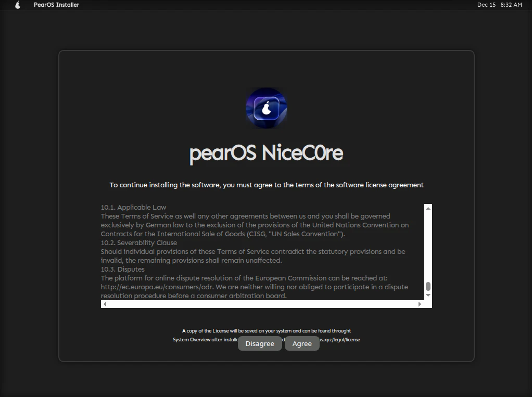The image size is (532, 397).
Task: Click the Agree button
Action: point(302,343)
